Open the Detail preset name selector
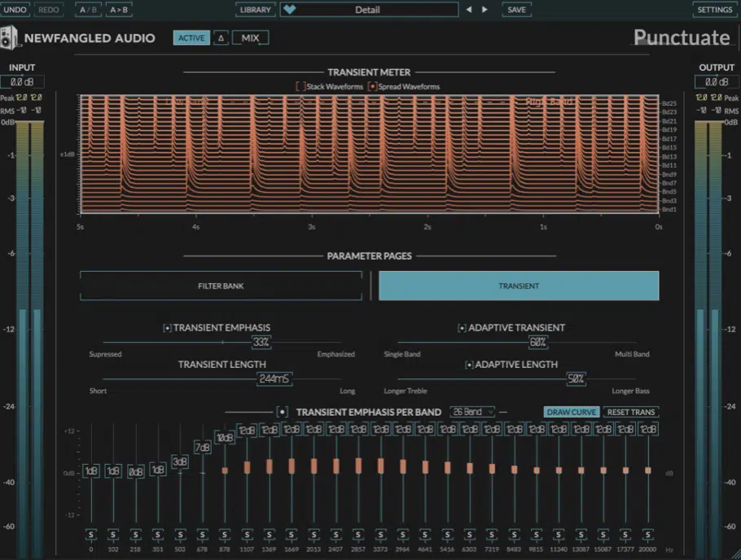Screen dimensions: 741x560 [x=369, y=10]
